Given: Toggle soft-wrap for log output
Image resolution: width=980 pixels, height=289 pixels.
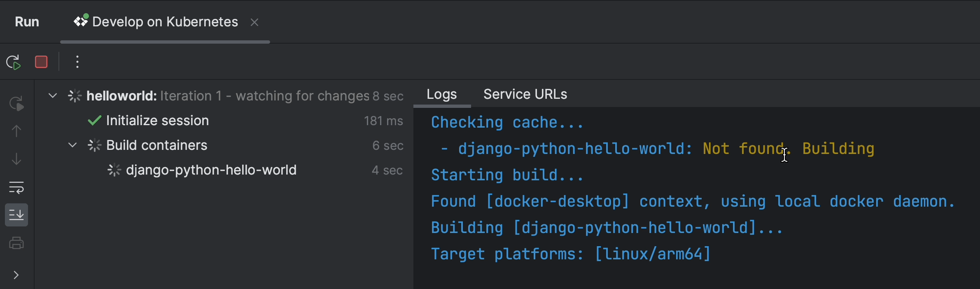Looking at the screenshot, I should [16, 187].
